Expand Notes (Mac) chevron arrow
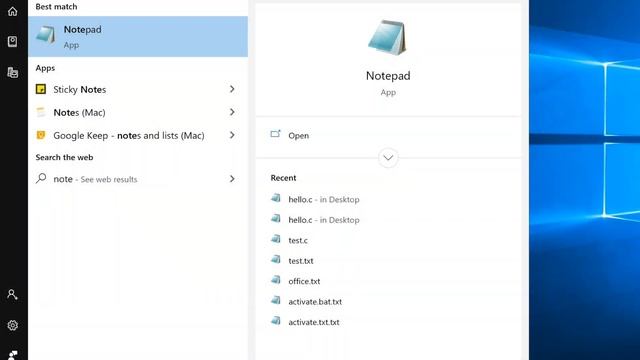 point(232,112)
